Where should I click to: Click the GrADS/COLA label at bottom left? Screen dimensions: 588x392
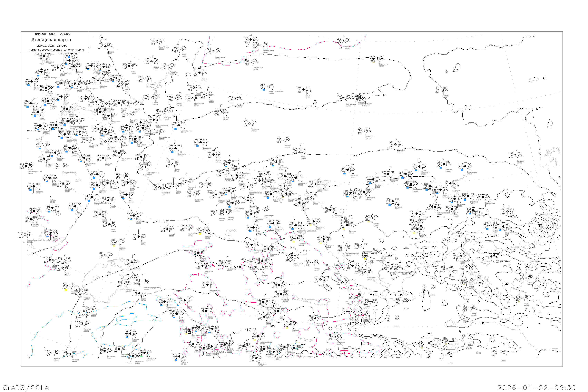tap(26, 387)
